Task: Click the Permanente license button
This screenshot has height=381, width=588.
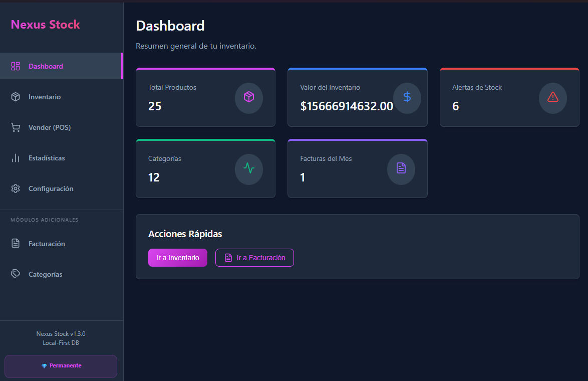Action: point(61,366)
